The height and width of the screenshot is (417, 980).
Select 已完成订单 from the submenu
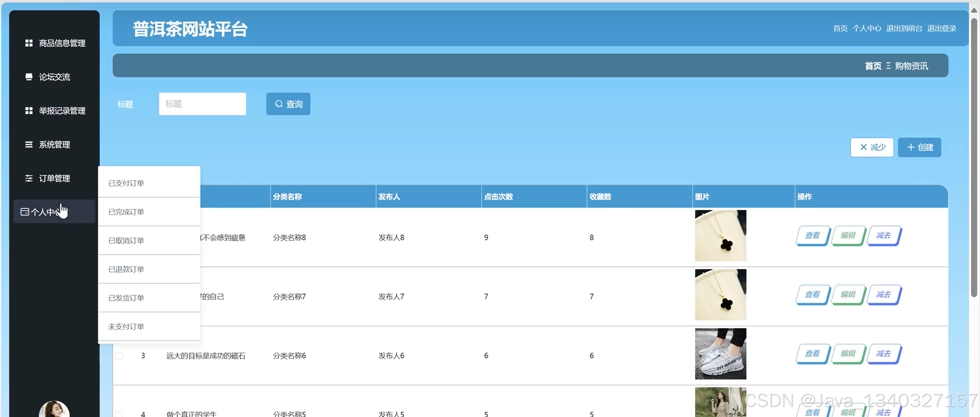coord(149,212)
